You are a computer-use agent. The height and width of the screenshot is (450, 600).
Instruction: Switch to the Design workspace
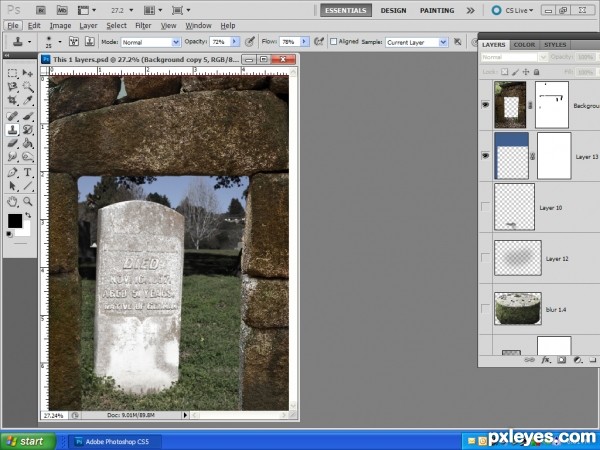pos(393,10)
